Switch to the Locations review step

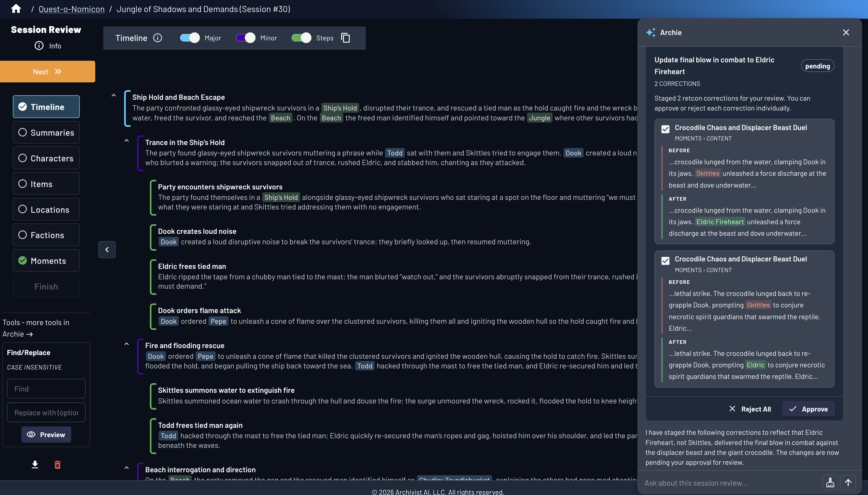coord(46,210)
